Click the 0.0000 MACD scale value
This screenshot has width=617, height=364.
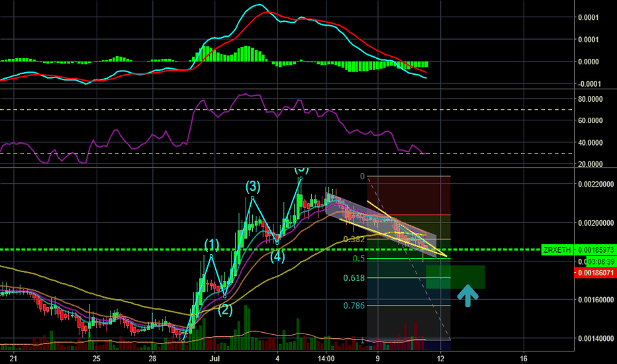point(589,62)
